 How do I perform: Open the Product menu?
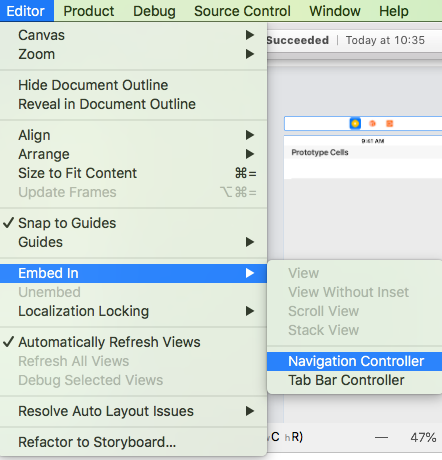(89, 11)
